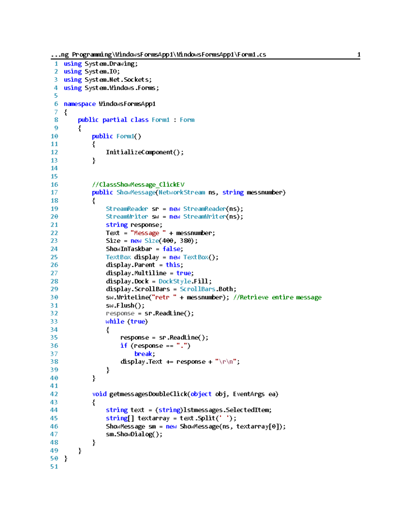Image resolution: width=411 pixels, height=532 pixels.
Task: Click the "Message " string literal
Action: coord(148,233)
